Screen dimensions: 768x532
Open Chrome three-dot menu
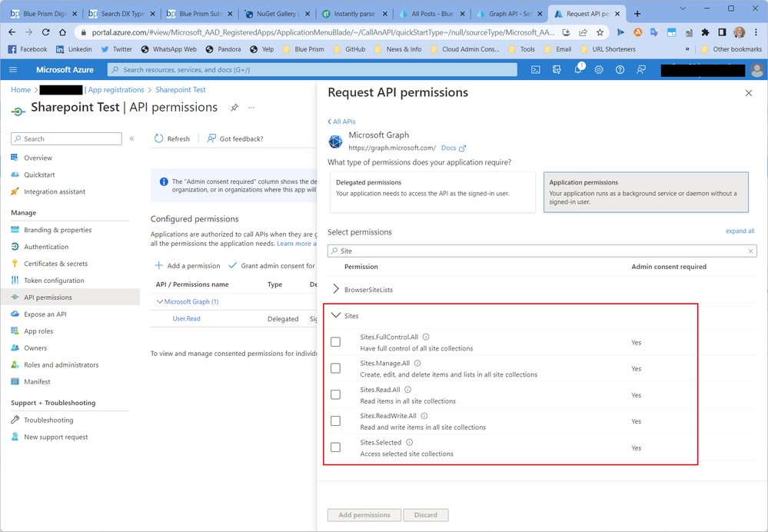tap(756, 32)
